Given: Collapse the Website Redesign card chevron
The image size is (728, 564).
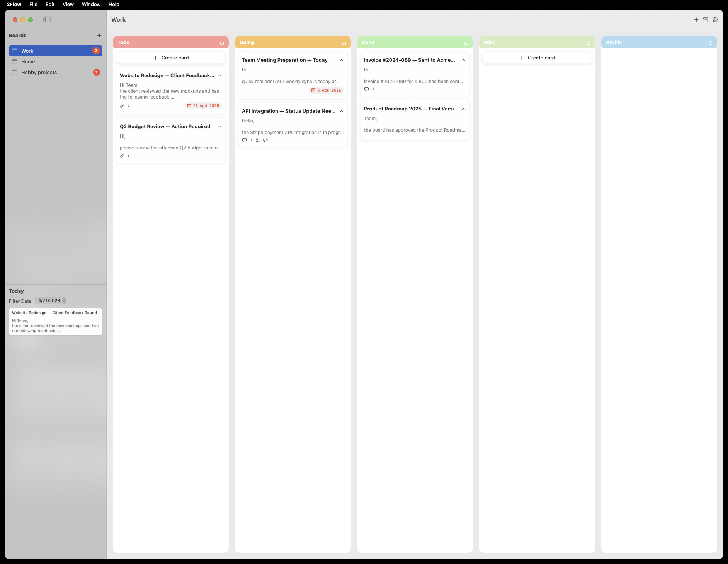Looking at the screenshot, I should [219, 76].
